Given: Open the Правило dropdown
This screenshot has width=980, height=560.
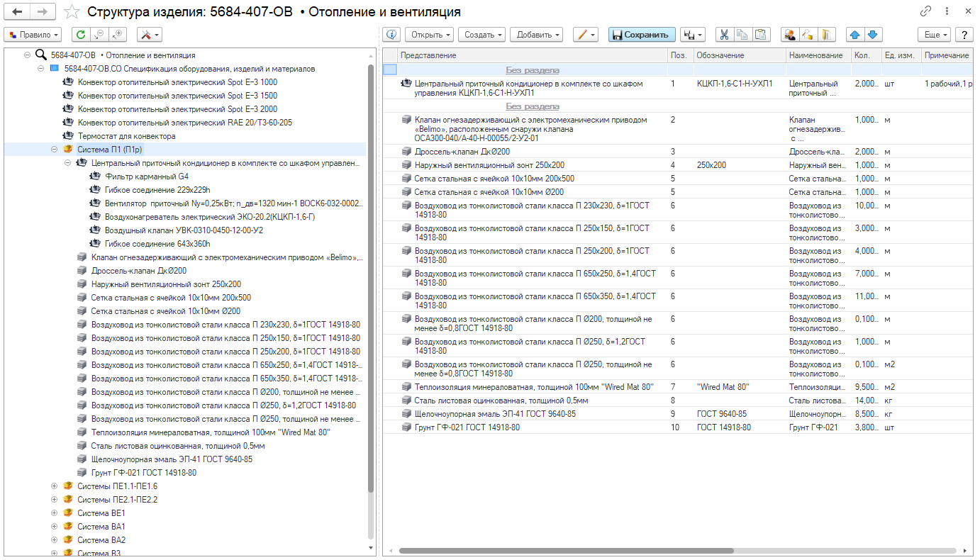Looking at the screenshot, I should point(33,35).
